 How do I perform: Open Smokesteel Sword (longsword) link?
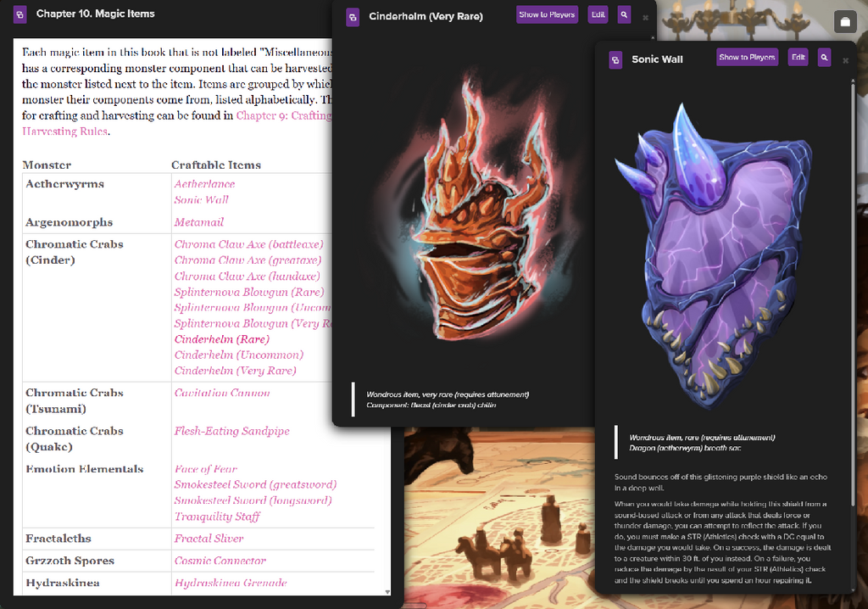tap(253, 500)
